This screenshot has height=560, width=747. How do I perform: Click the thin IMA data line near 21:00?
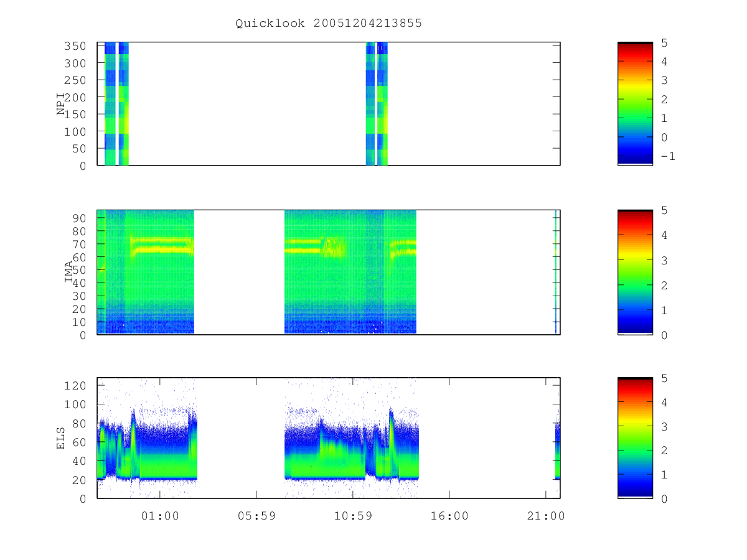(x=556, y=272)
